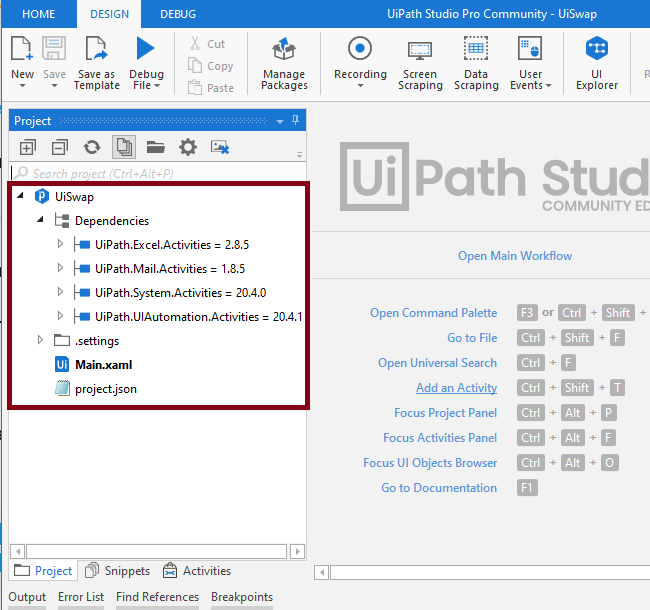Click Expand All in Project panel
This screenshot has height=610, width=650.
pos(28,147)
